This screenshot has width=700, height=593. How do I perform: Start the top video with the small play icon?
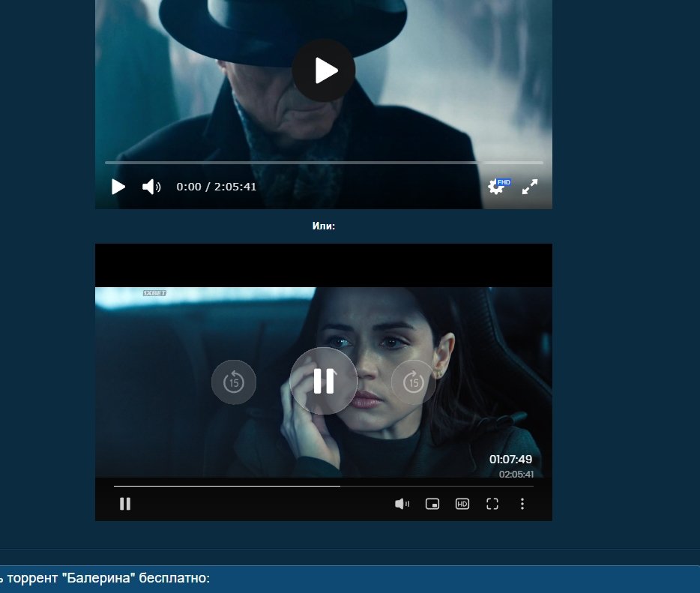click(118, 187)
